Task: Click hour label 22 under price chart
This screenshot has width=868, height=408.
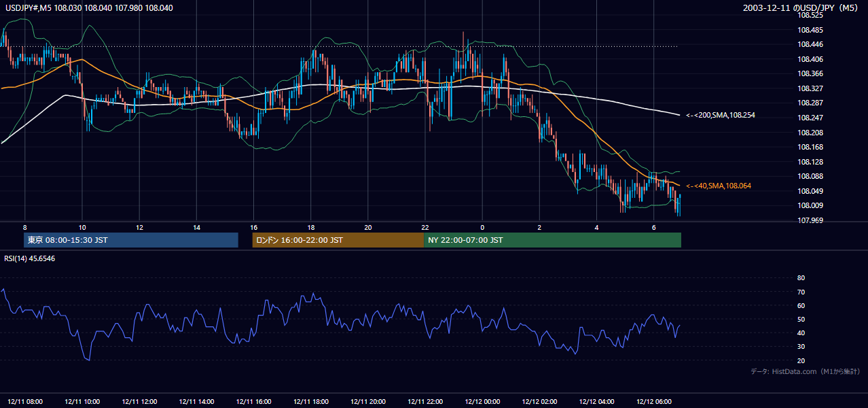Action: click(x=424, y=227)
